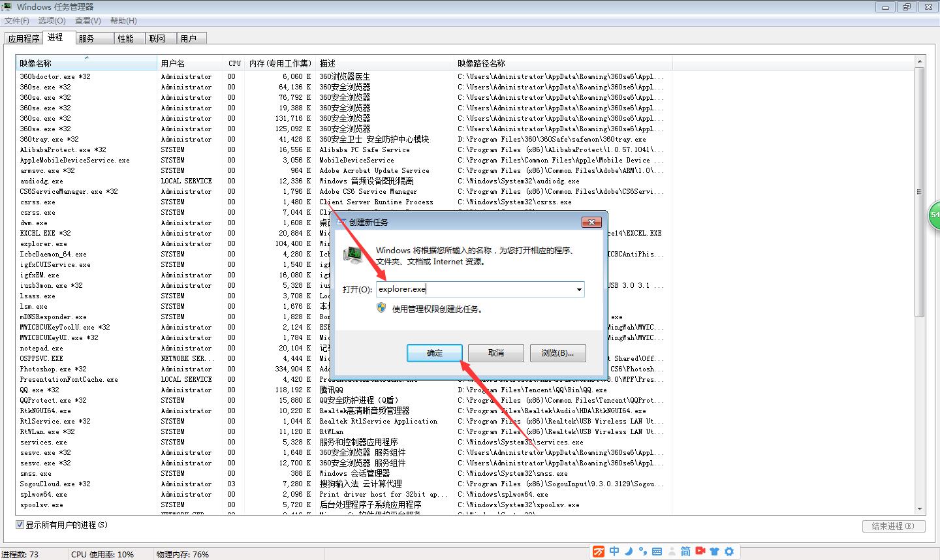Open the skin shirt icon in IME bar
This screenshot has width=940, height=560.
(715, 552)
